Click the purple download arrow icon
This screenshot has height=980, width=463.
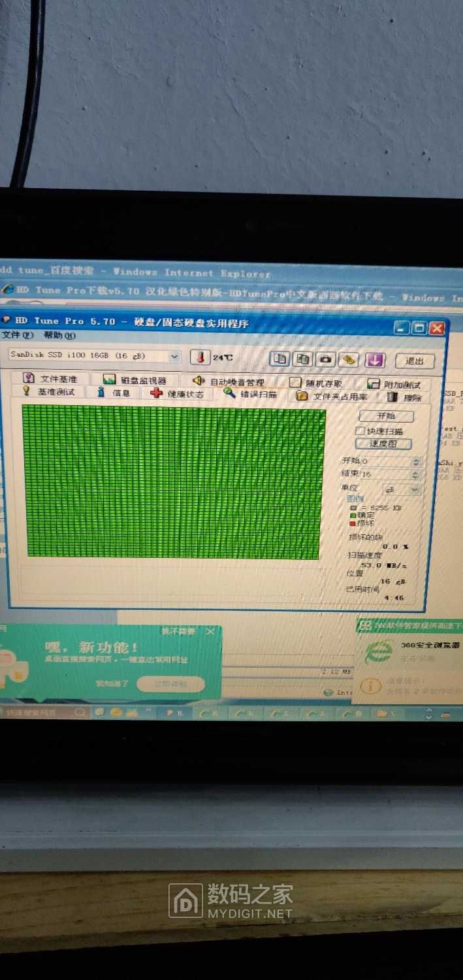pyautogui.click(x=374, y=360)
